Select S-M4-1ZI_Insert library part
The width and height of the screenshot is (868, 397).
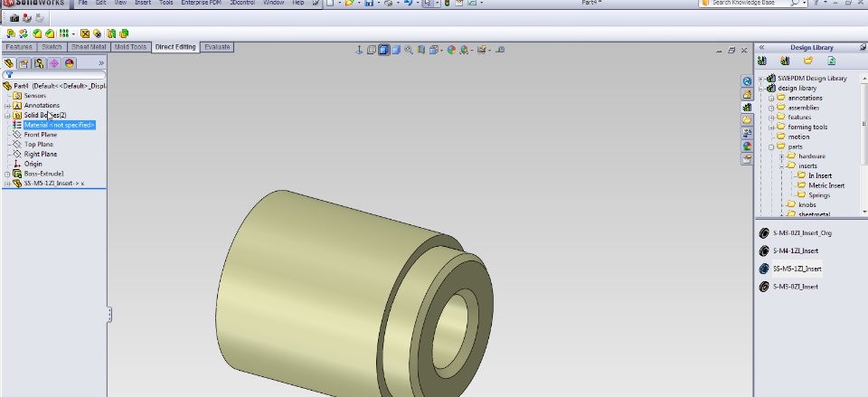coord(796,250)
